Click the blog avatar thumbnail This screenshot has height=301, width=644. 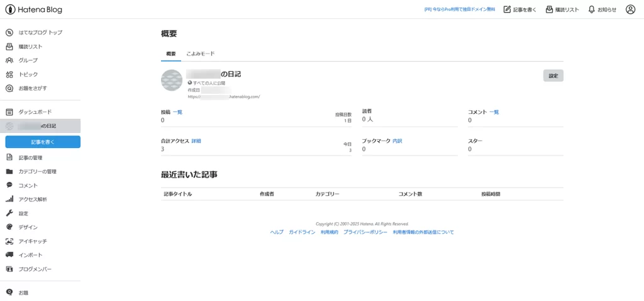[x=172, y=81]
